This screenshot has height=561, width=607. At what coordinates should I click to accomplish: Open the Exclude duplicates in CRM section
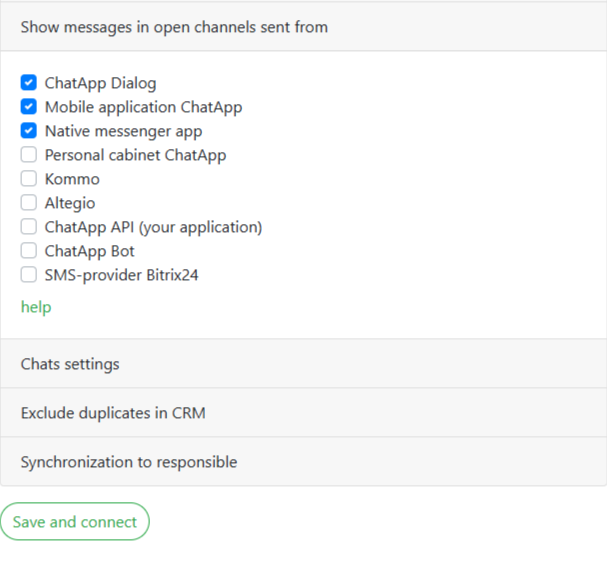click(113, 413)
